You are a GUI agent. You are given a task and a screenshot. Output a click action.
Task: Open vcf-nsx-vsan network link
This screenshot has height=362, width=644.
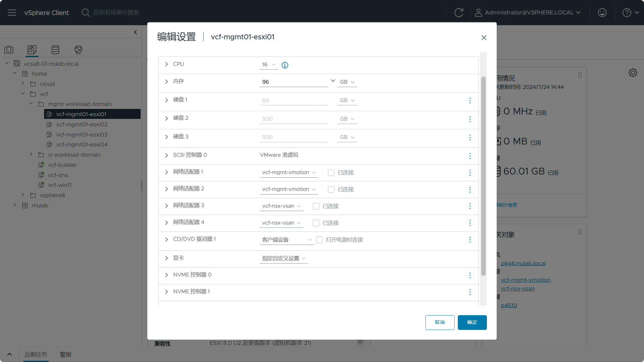518,289
